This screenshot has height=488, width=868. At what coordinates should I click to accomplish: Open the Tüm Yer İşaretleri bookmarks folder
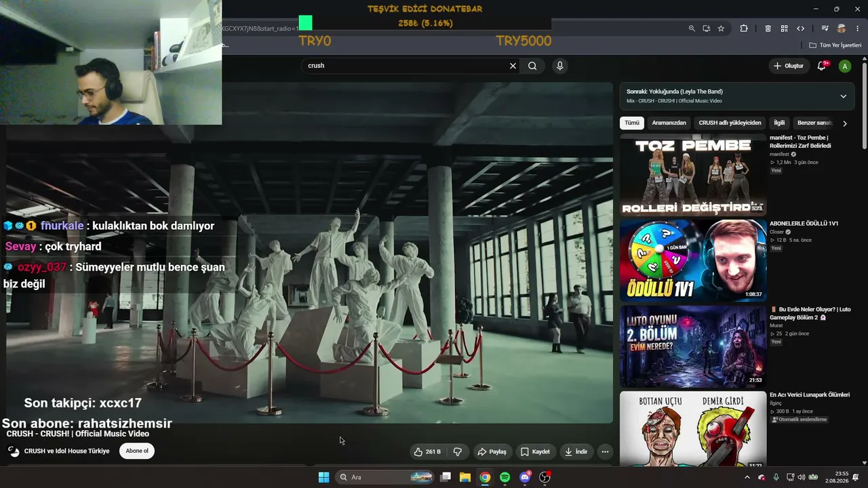[835, 45]
